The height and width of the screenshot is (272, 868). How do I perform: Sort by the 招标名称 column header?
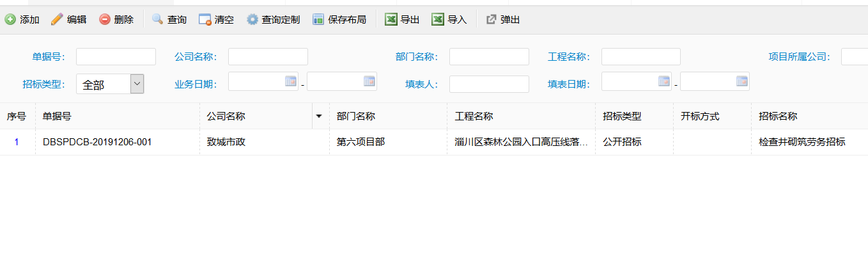[809, 116]
